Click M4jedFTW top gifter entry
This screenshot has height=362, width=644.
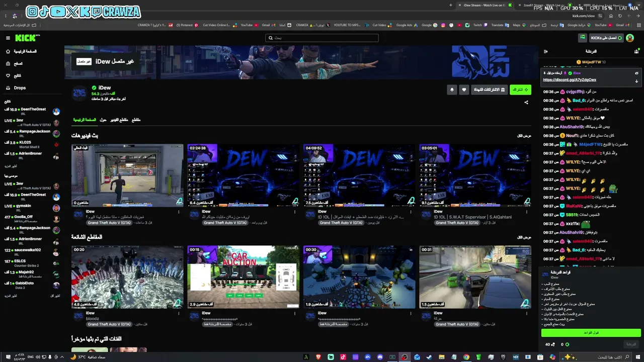coord(591,62)
